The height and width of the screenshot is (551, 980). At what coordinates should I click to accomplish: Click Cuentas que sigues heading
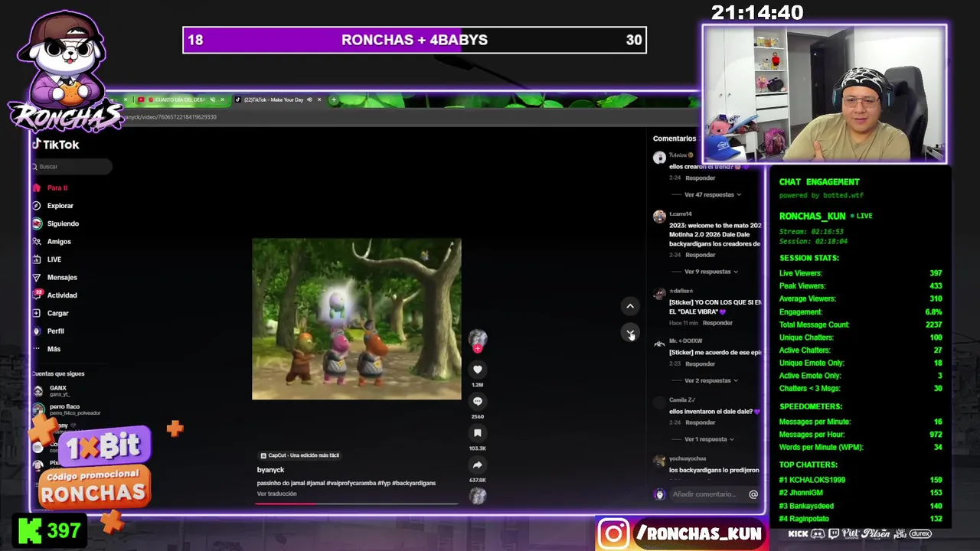point(58,373)
